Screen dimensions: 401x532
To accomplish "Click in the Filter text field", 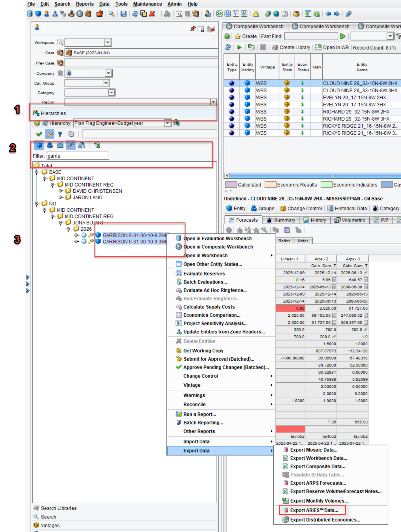I will 78,156.
